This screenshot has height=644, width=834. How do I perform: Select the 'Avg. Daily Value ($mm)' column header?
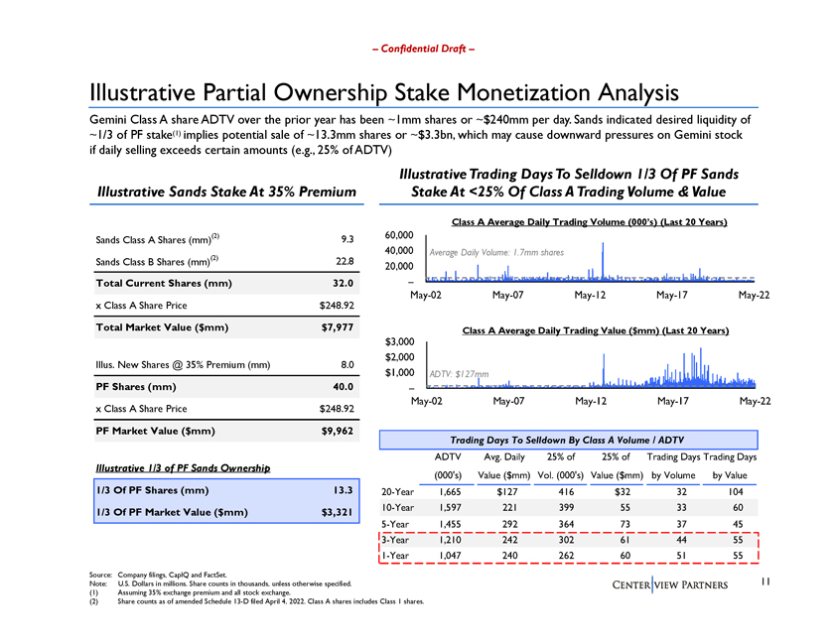503,465
